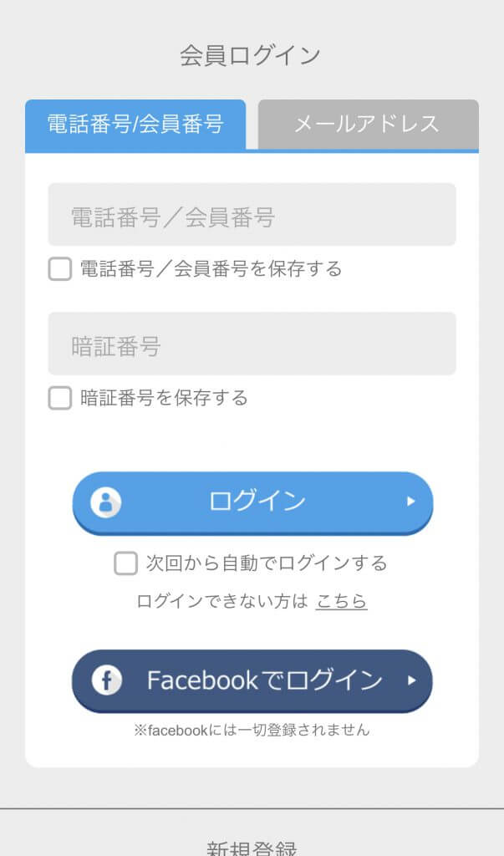Viewport: 504px width, 856px height.
Task: Check the 暗証番号を保存する box
Action: click(60, 398)
